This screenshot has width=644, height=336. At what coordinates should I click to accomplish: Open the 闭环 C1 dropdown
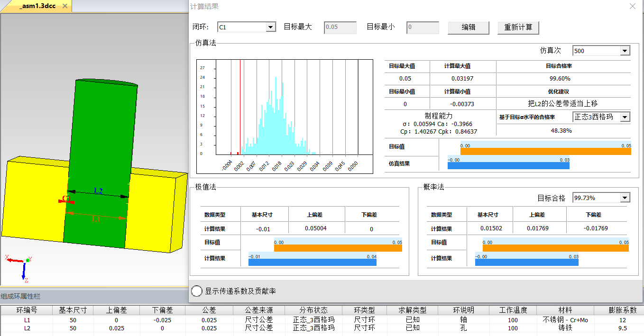point(271,27)
